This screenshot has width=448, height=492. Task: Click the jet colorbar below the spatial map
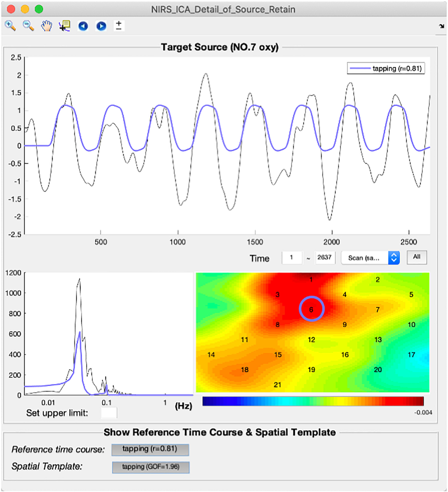tap(313, 401)
